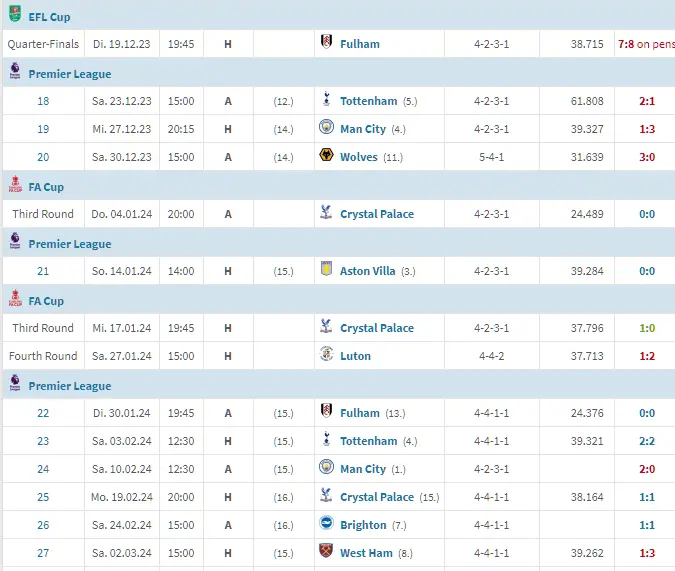Open the Luton team page link
Viewport: 675px width, 571px height.
pyautogui.click(x=355, y=356)
